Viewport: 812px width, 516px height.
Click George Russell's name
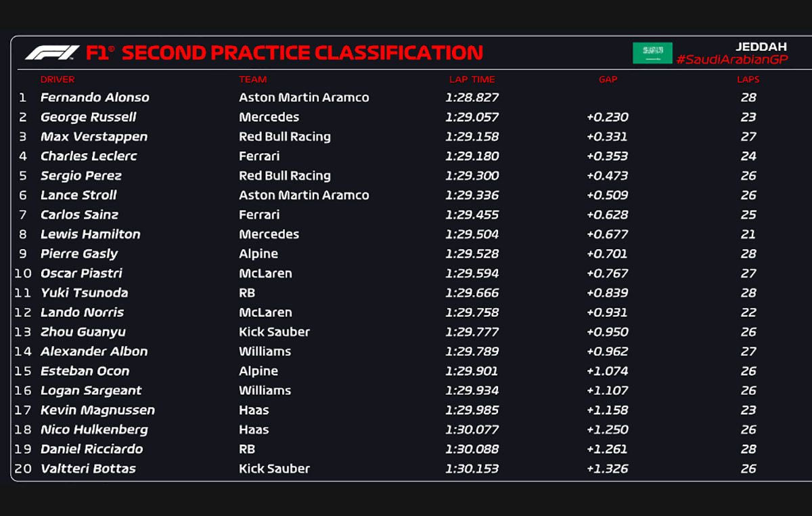[89, 117]
